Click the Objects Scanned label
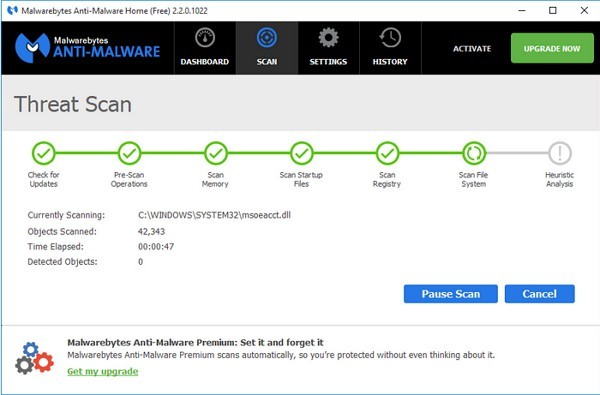Image resolution: width=600 pixels, height=395 pixels. 62,232
